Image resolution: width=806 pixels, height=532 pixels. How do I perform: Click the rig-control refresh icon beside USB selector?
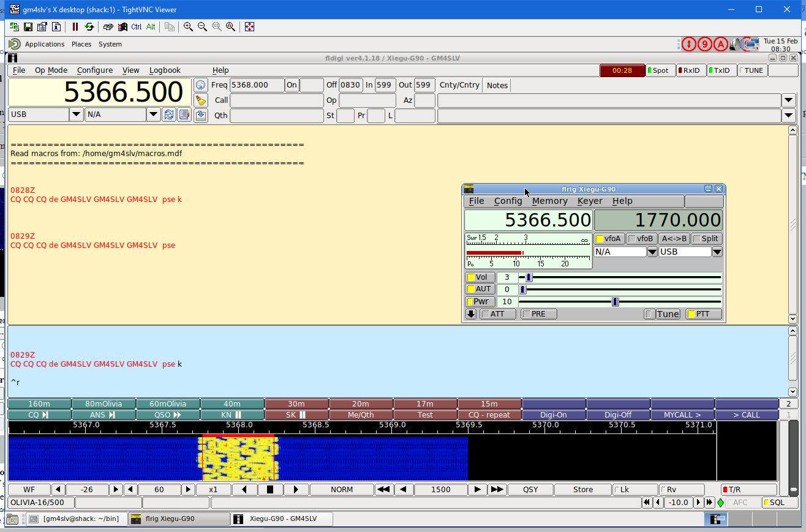[169, 114]
